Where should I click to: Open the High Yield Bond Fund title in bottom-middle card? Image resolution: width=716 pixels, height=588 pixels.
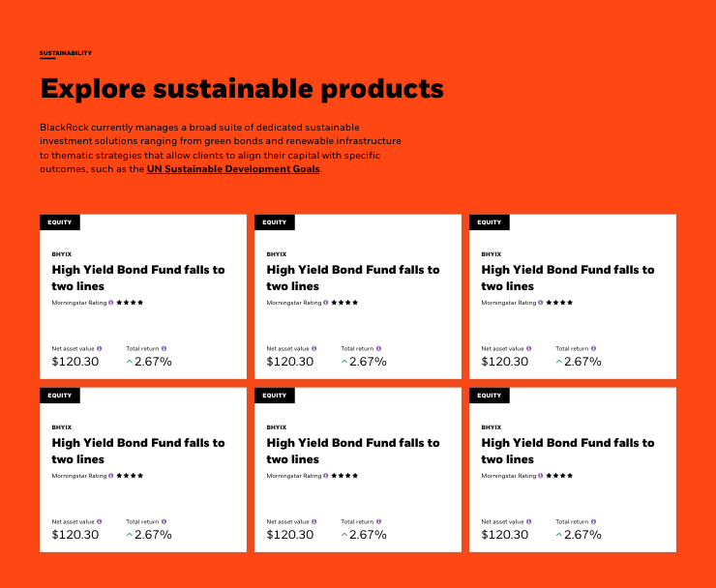pos(352,451)
